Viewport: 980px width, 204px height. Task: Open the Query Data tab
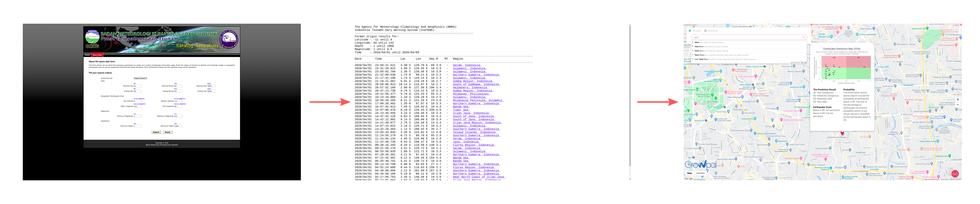97,55
